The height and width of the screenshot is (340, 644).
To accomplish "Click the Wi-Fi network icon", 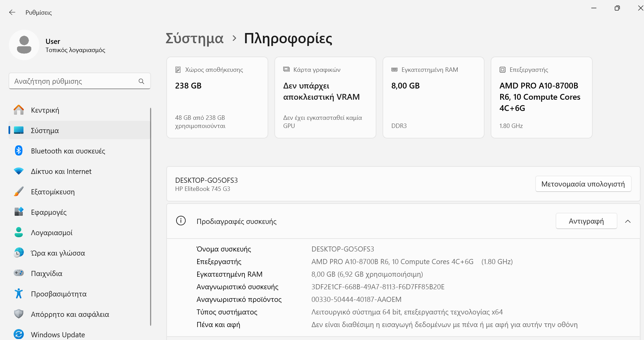I will pos(19,171).
